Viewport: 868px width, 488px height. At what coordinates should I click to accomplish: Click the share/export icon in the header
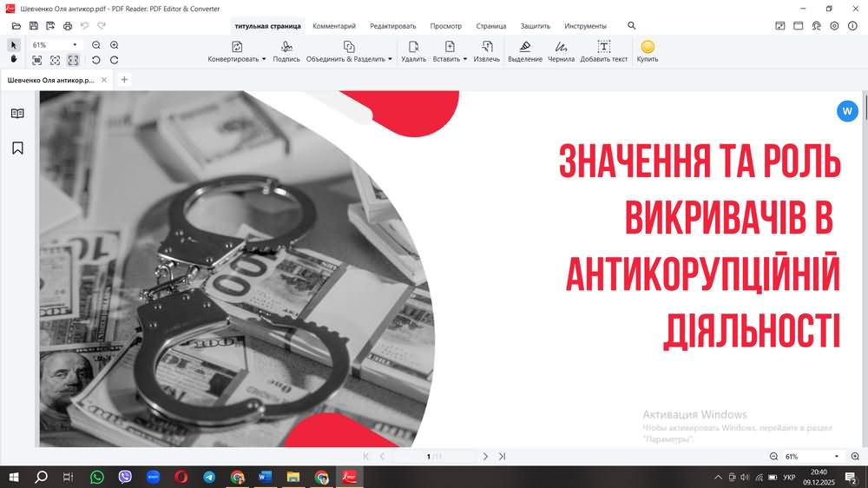click(x=780, y=25)
